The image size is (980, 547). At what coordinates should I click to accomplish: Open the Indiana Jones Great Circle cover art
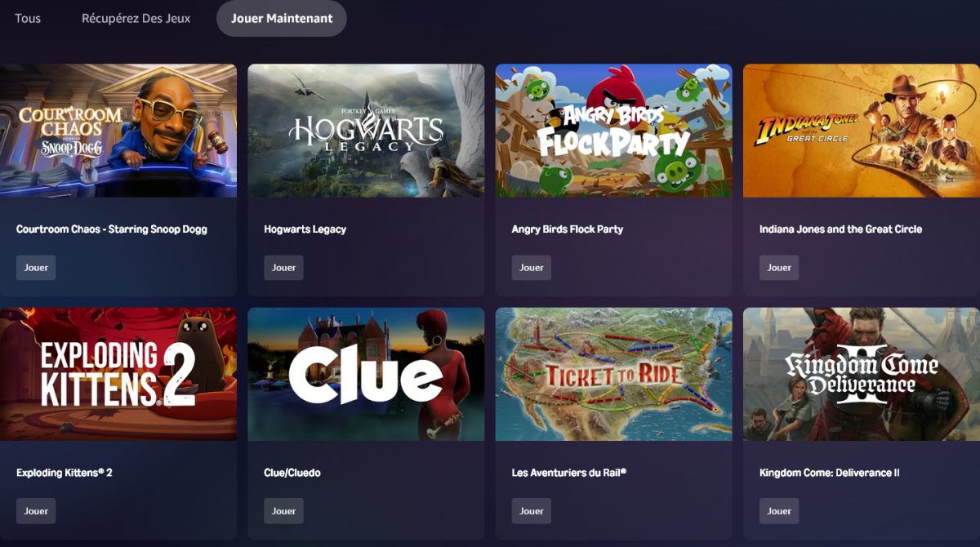coord(862,131)
